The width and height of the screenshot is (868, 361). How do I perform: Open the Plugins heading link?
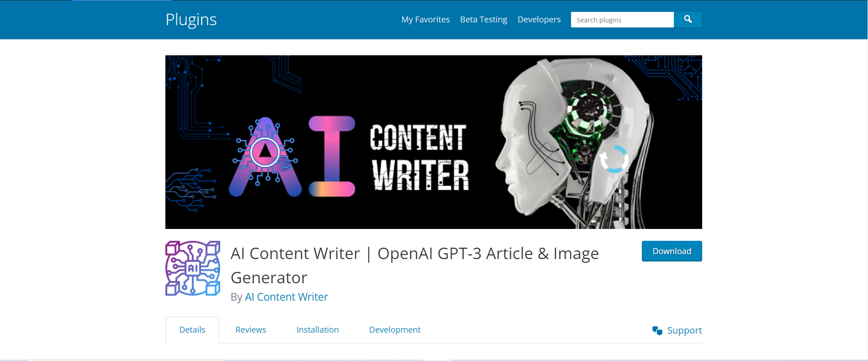tap(191, 20)
